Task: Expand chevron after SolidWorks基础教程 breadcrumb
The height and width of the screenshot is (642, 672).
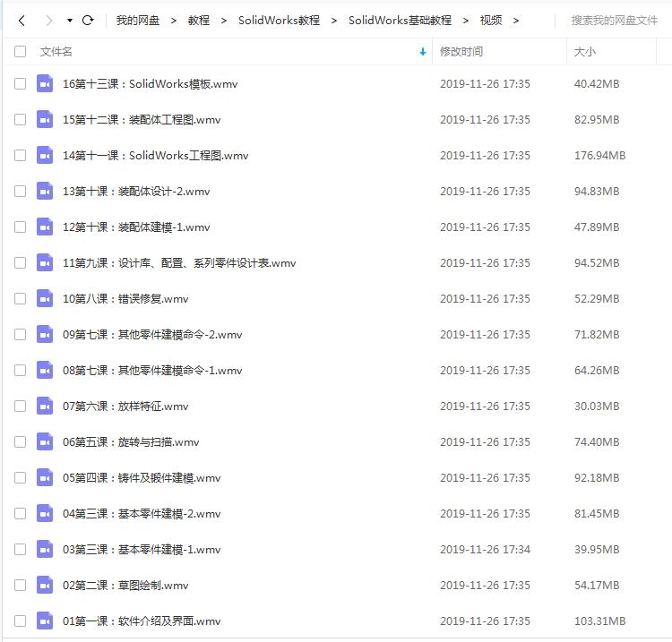Action: 465,20
